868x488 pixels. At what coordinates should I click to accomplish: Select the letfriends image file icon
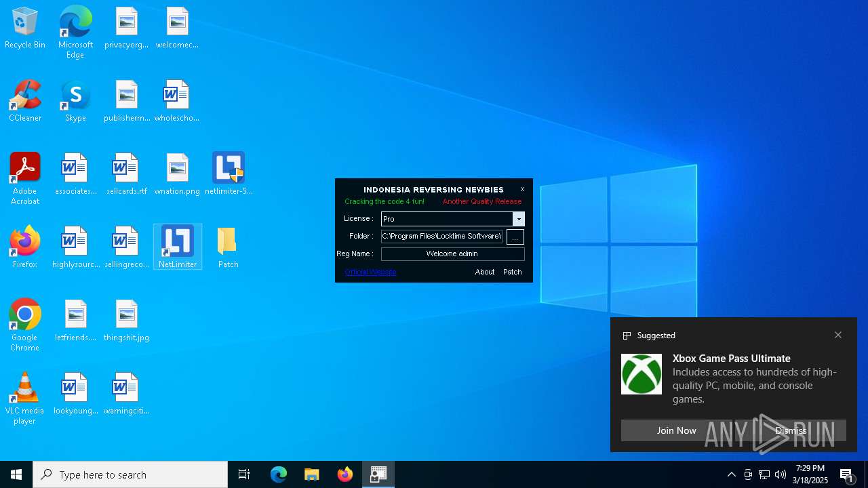click(75, 321)
